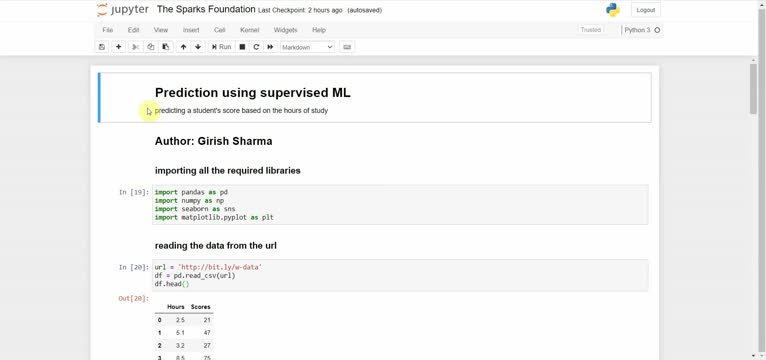This screenshot has height=360, width=766.
Task: Open the Markdown cell type dropdown
Action: coord(307,47)
